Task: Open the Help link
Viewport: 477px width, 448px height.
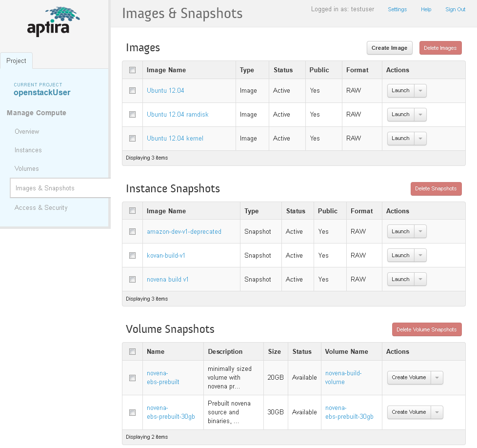Action: pos(426,9)
